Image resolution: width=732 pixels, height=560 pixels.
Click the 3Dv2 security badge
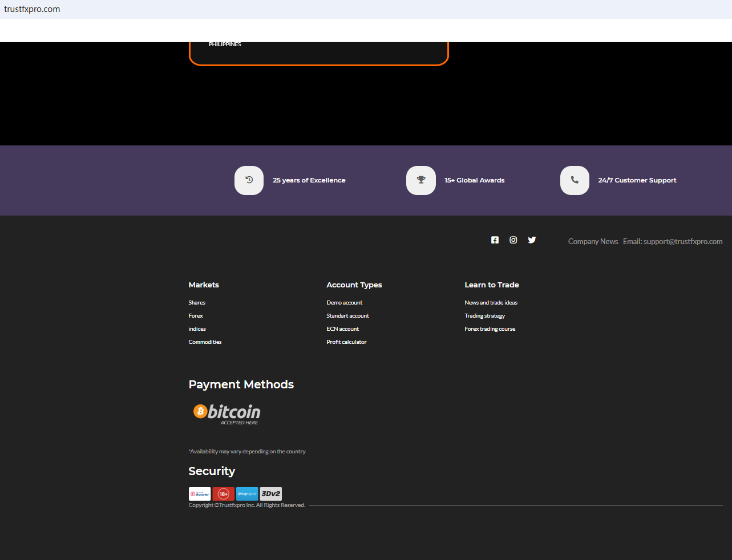pyautogui.click(x=271, y=494)
